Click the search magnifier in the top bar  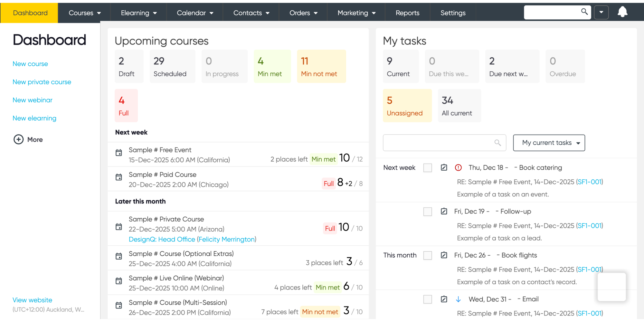click(584, 12)
